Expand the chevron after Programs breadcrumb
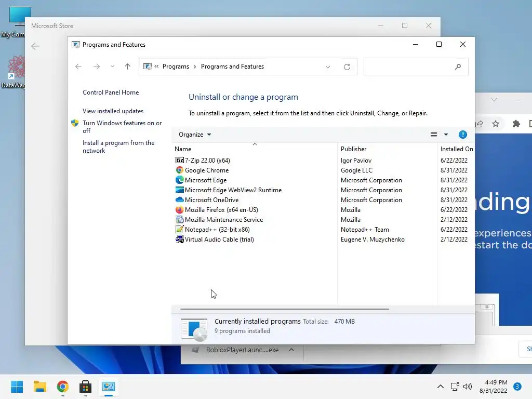 195,66
